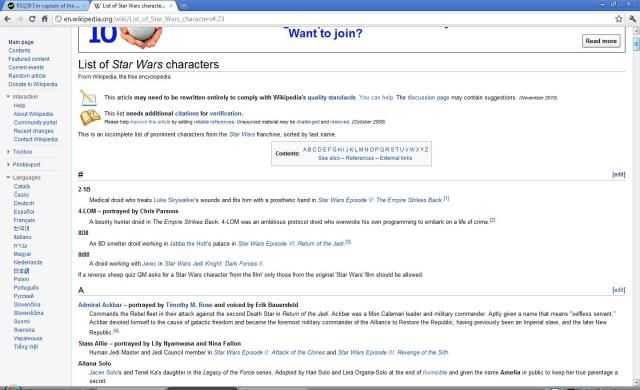Open the Main page sidebar link
Screen dimensions: 640x390
[21, 42]
